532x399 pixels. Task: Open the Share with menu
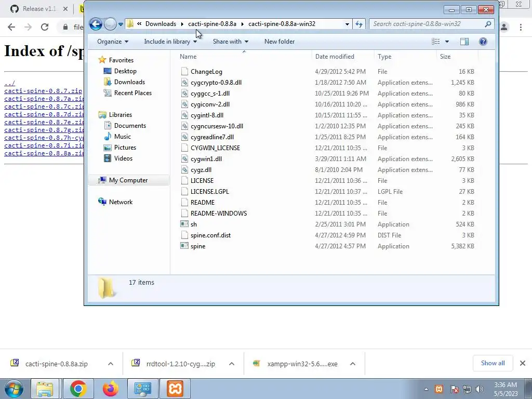pos(230,42)
